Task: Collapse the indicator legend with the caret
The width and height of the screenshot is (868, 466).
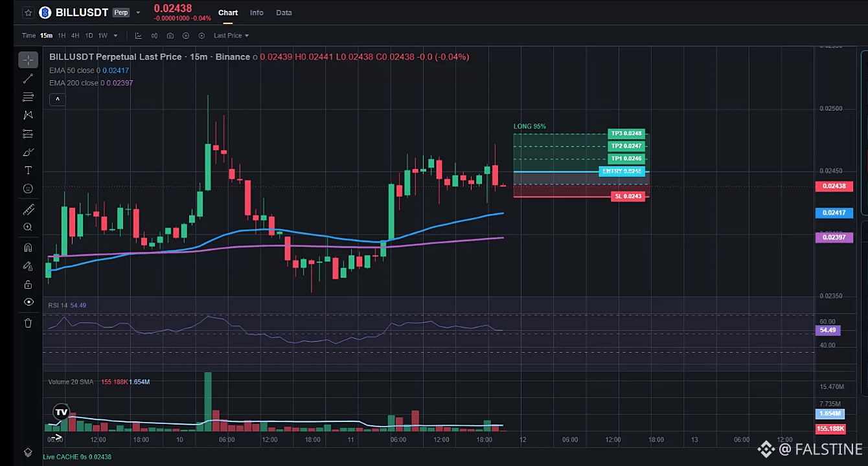Action: (x=58, y=99)
